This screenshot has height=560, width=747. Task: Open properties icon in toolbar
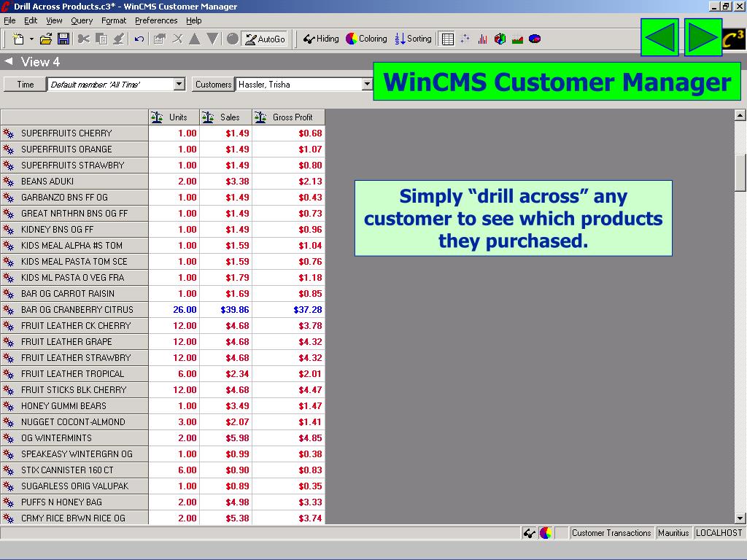coord(159,39)
